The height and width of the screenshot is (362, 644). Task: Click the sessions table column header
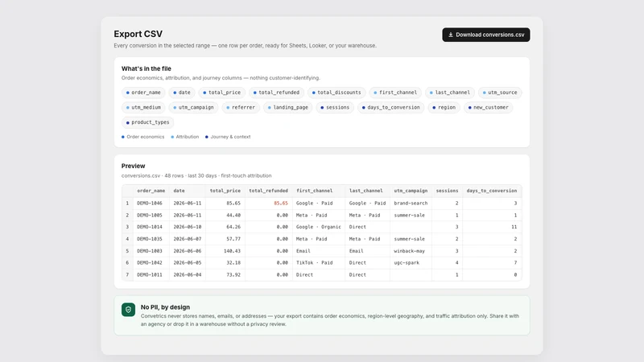447,191
